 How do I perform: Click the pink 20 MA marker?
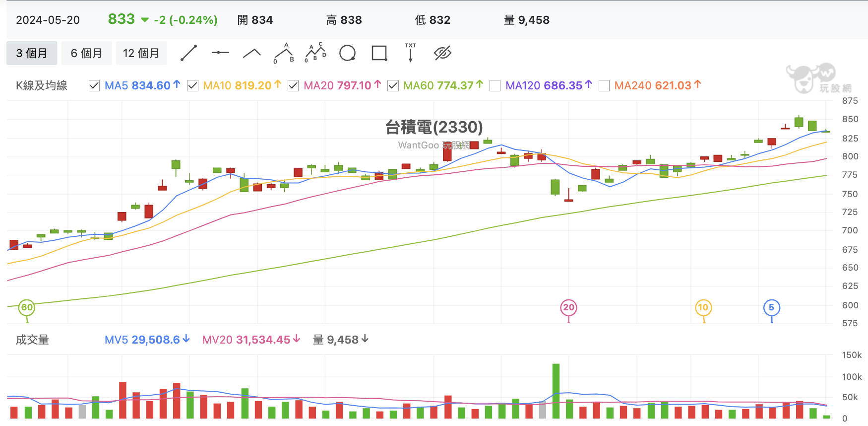point(568,308)
